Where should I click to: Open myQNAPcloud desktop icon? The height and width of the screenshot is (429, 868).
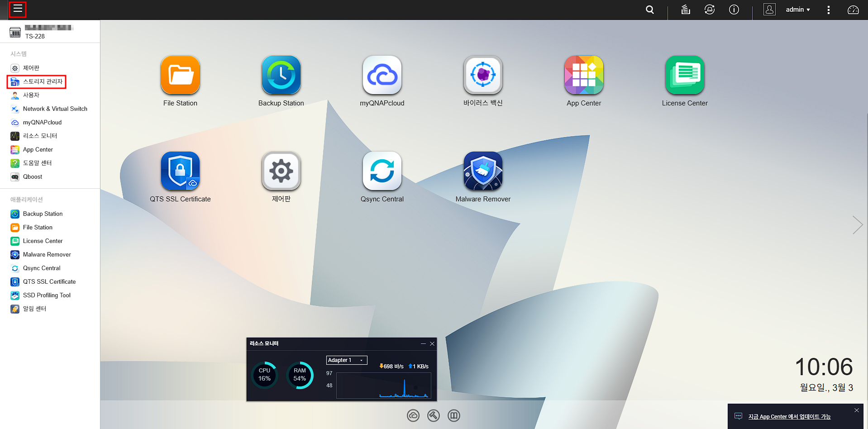382,75
